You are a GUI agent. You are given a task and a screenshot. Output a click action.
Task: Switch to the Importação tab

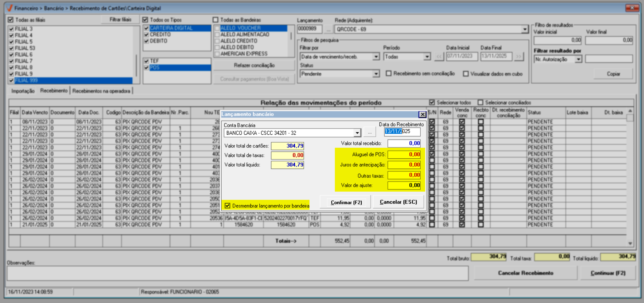tap(23, 91)
